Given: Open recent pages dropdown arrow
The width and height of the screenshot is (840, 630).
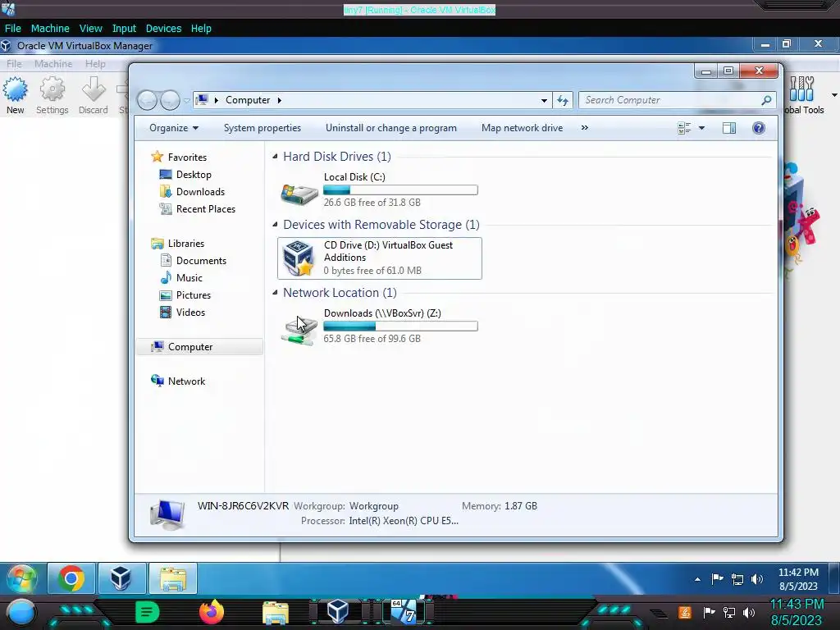Looking at the screenshot, I should click(186, 100).
